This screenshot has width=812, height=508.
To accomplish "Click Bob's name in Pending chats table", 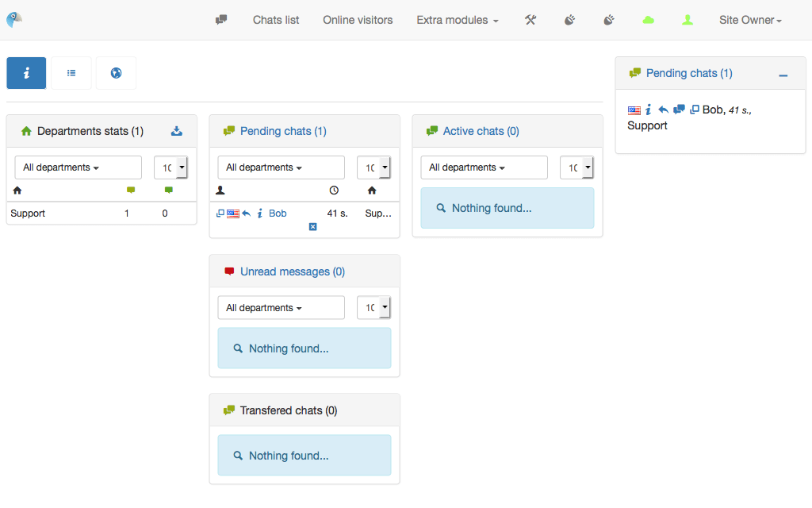I will (x=278, y=214).
